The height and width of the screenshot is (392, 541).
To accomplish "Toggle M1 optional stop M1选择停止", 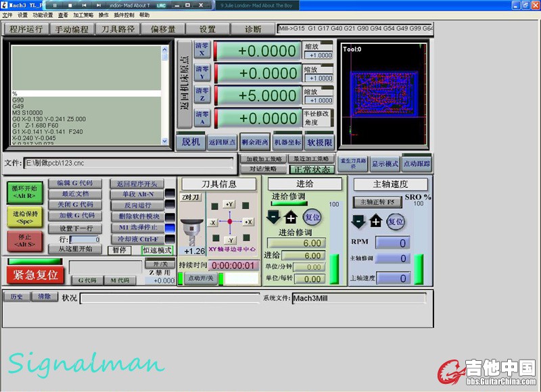I will point(138,227).
